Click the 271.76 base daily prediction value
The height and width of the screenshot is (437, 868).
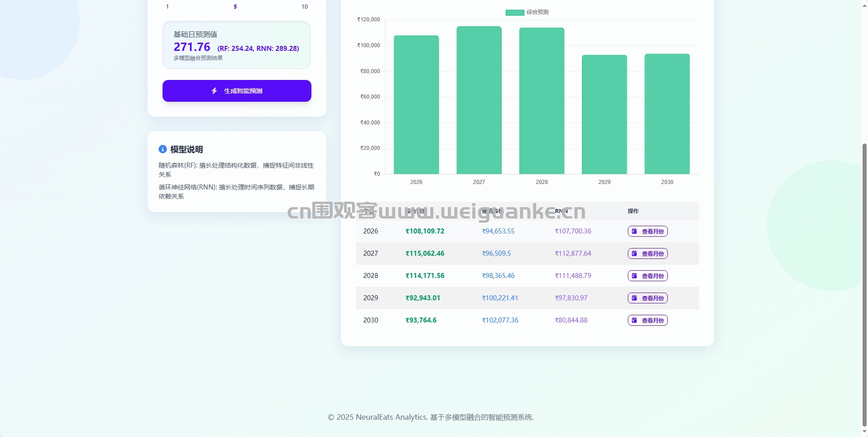coord(192,47)
